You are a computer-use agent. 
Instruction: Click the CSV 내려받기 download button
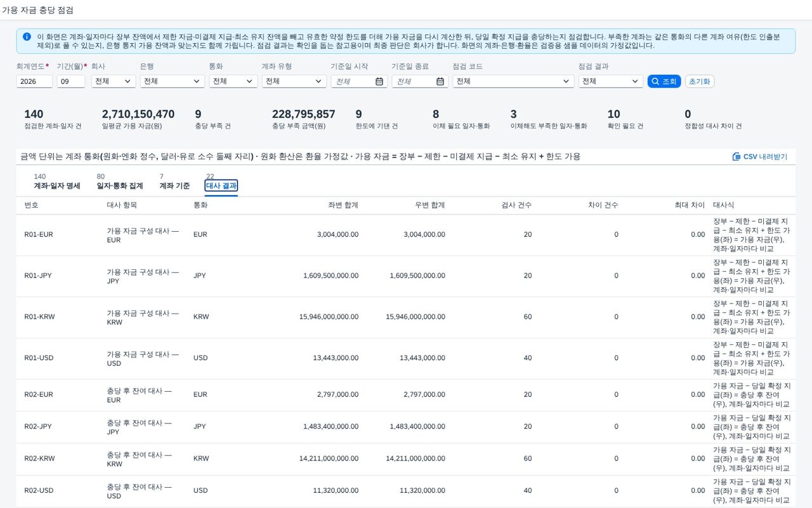pos(759,156)
